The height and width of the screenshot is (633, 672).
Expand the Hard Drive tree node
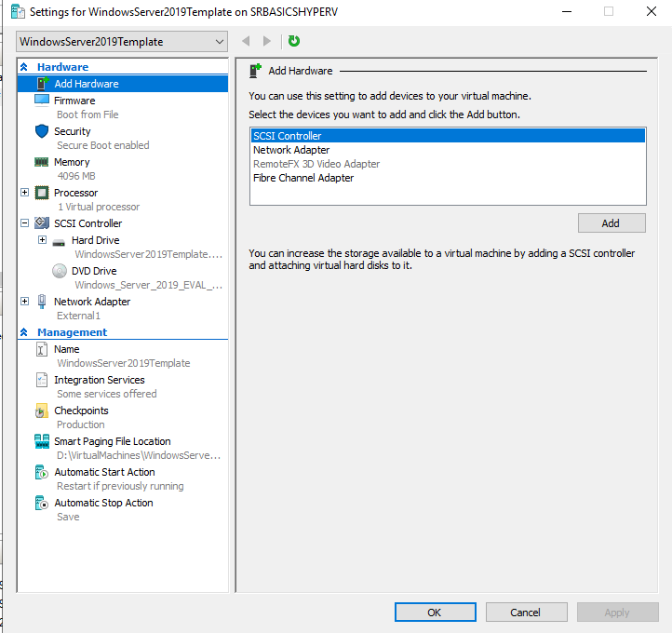(x=42, y=239)
